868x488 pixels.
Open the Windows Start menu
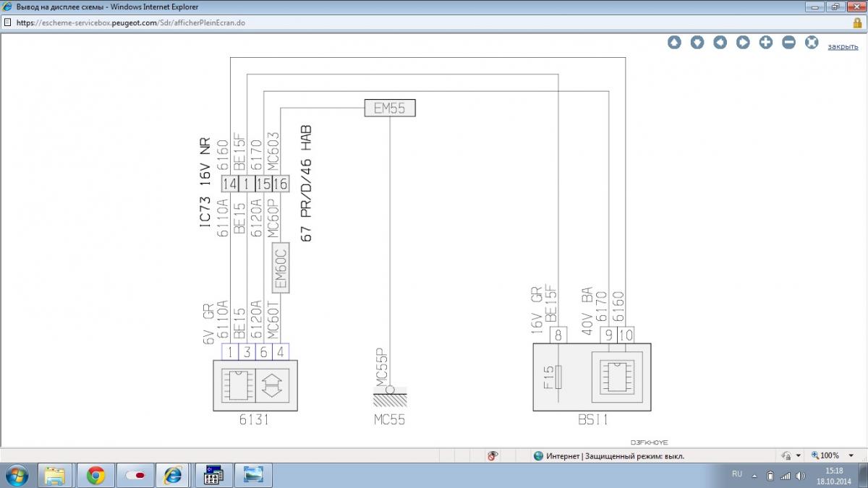pos(16,476)
